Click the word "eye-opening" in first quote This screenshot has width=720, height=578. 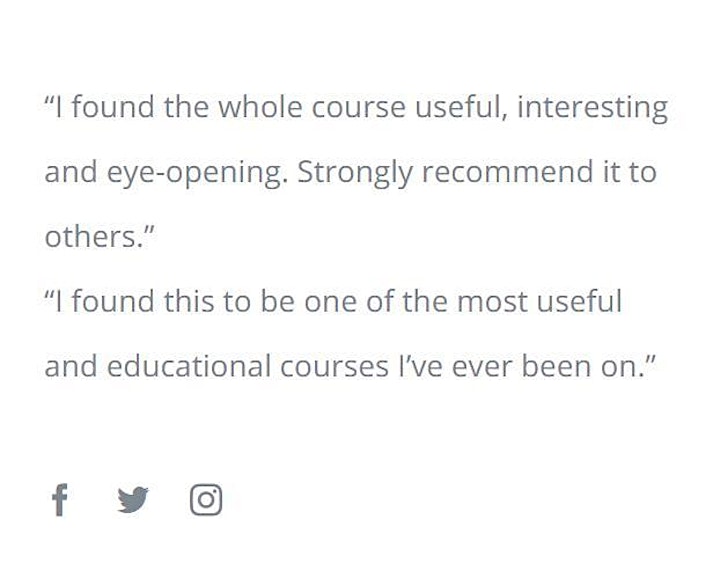(x=198, y=174)
